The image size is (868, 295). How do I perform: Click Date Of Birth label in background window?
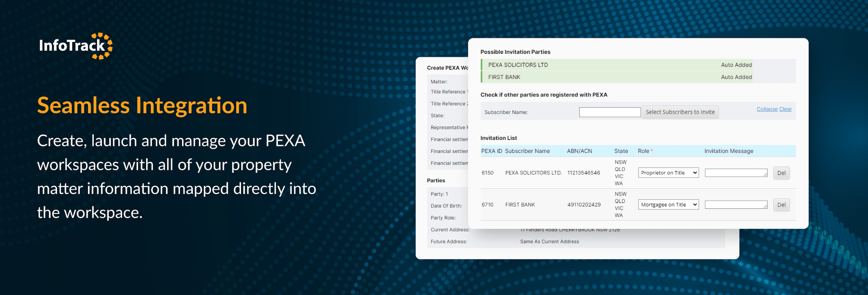point(446,206)
